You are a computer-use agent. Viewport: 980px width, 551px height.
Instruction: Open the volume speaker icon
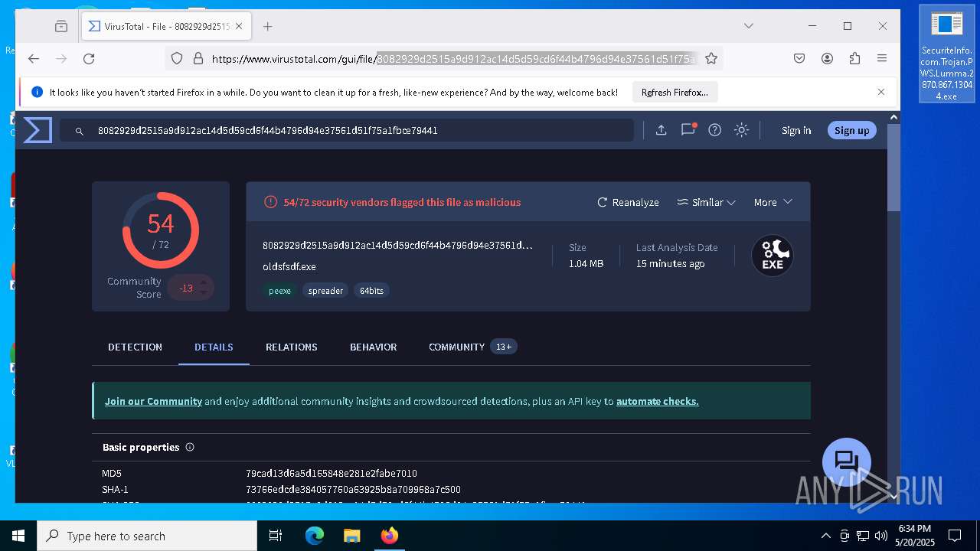pyautogui.click(x=881, y=536)
